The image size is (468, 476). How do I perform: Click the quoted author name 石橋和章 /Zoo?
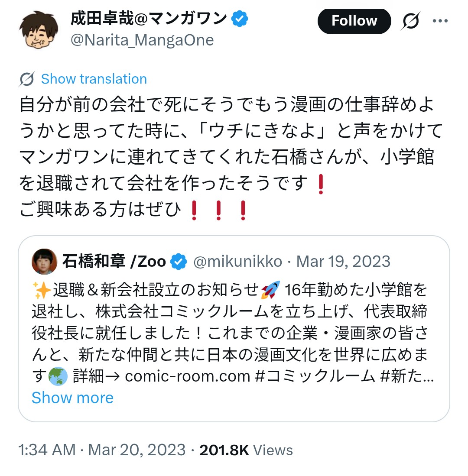click(114, 262)
